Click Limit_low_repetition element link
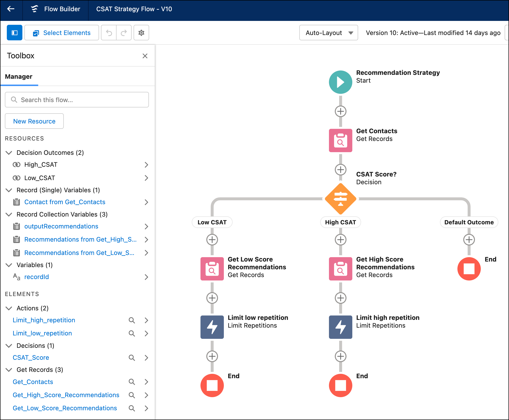This screenshot has width=509, height=420. pyautogui.click(x=42, y=333)
